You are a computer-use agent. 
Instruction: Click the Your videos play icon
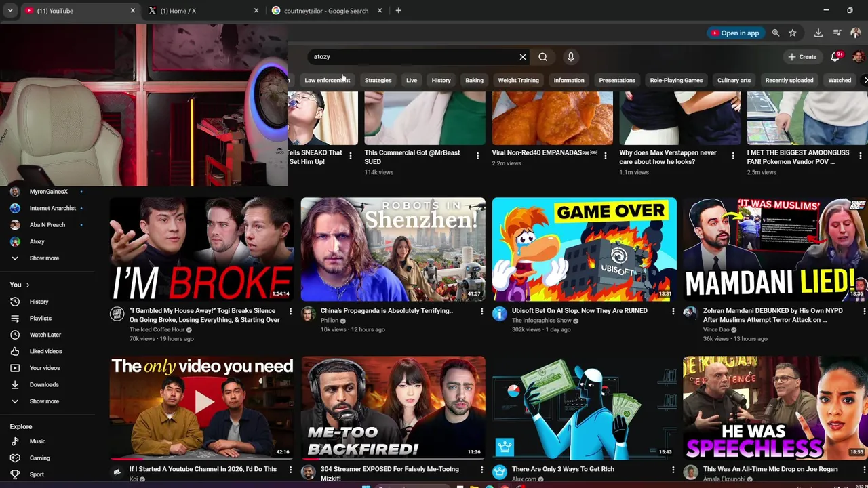click(15, 368)
